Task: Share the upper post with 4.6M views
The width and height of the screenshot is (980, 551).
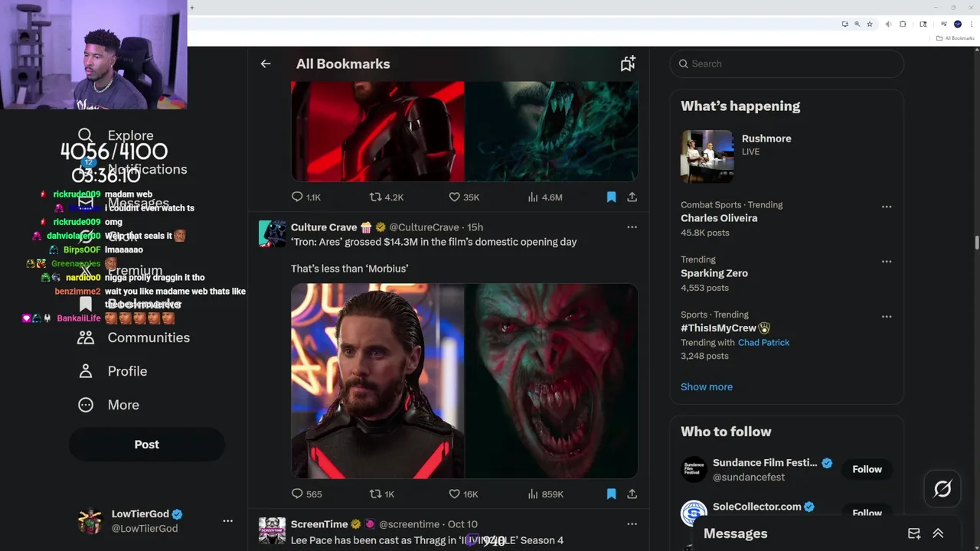Action: (632, 197)
